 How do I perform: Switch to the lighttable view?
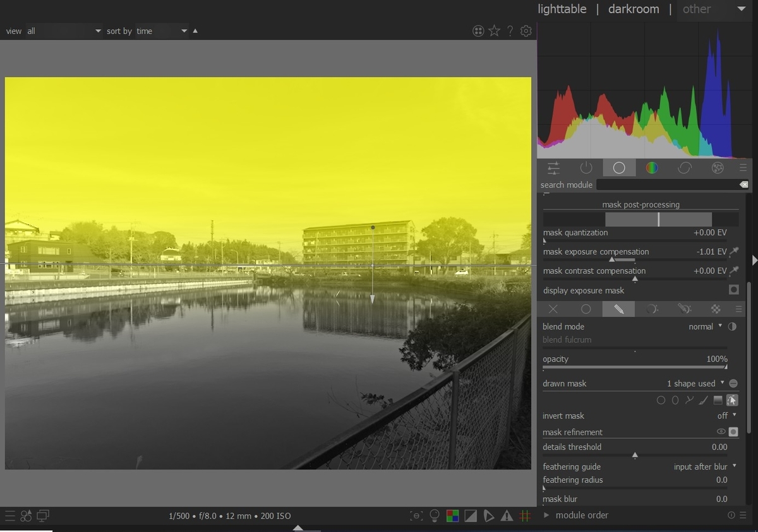point(562,9)
